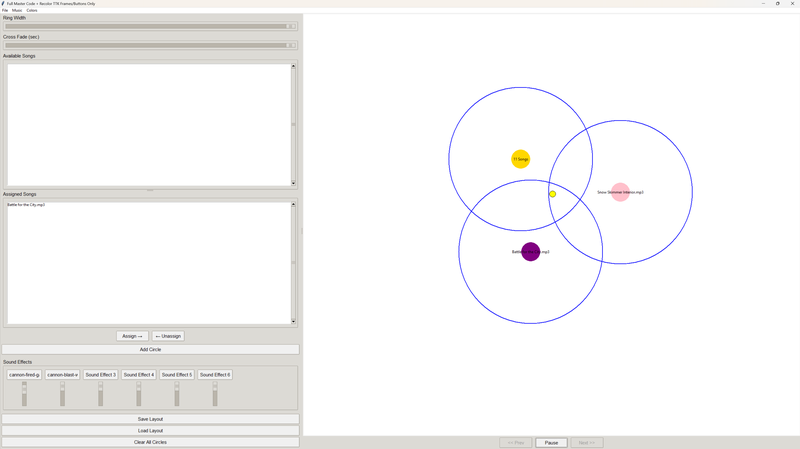
Task: Play the cannon-fired sound effect
Action: (24, 375)
